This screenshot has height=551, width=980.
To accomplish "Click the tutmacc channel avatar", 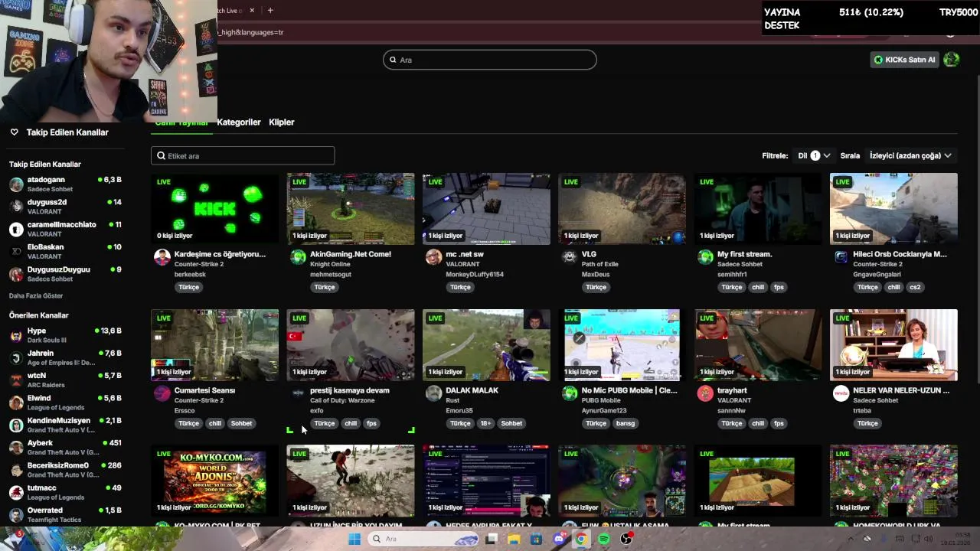I will point(16,493).
